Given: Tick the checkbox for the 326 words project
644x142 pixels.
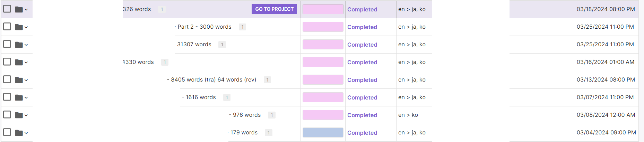Looking at the screenshot, I should [7, 9].
